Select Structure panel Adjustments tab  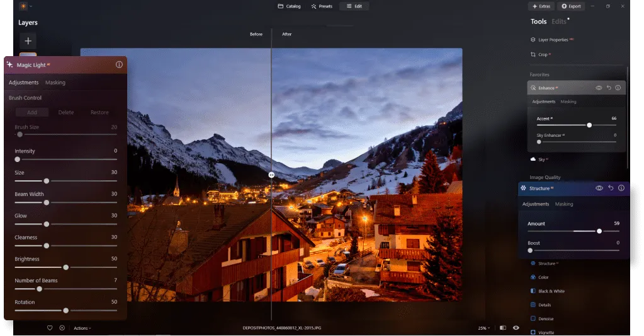[536, 204]
